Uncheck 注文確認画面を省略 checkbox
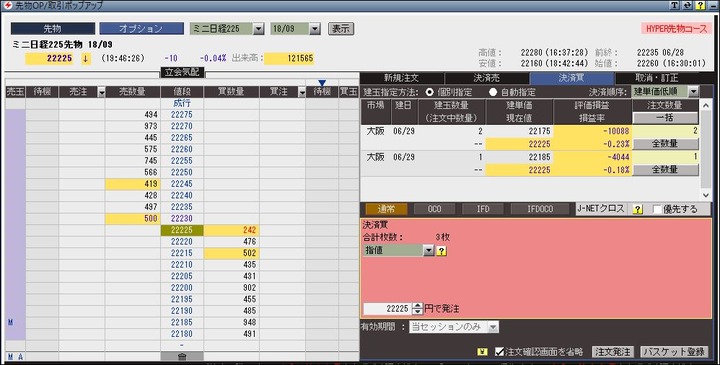This screenshot has height=365, width=720. pos(500,352)
